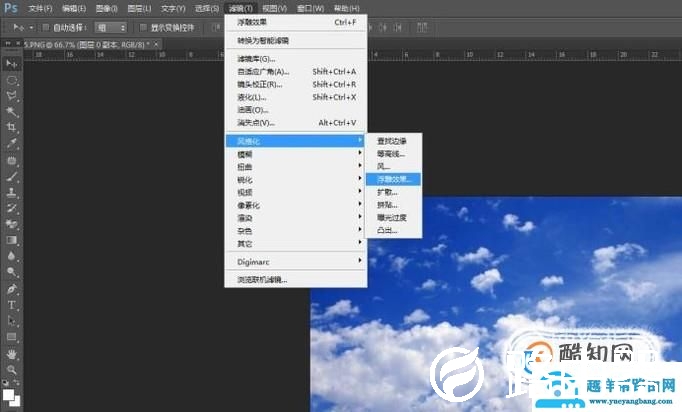Screen dimensions: 682x412
Task: Click the foreground color swatch
Action: (8, 394)
